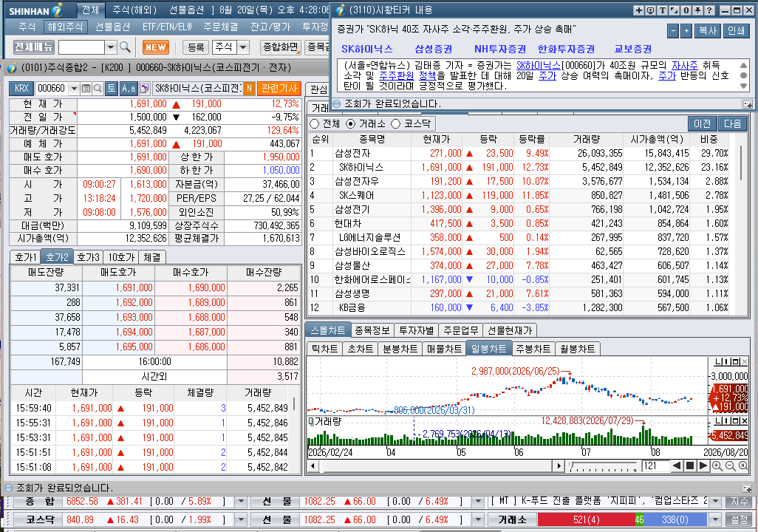Click the 다음 button in ranking panel

[x=732, y=124]
